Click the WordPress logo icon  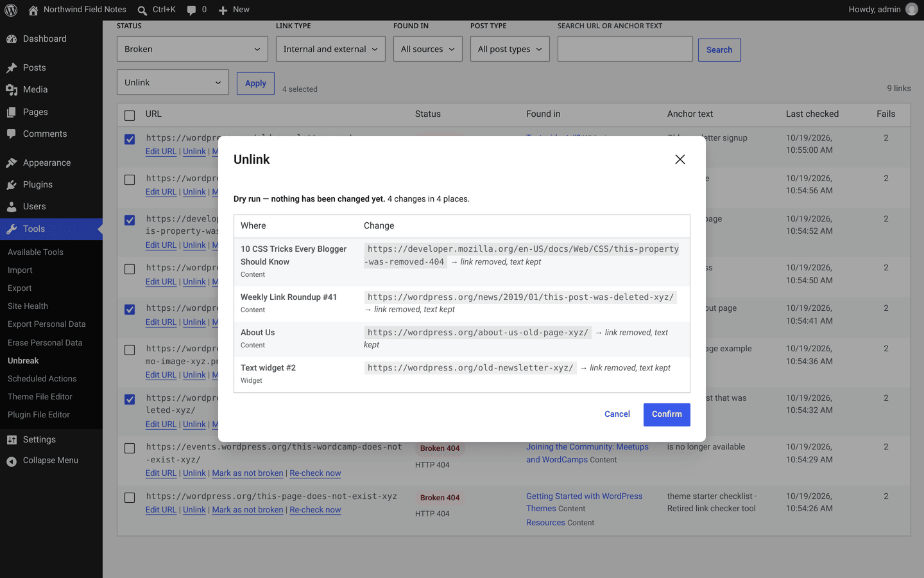(11, 10)
